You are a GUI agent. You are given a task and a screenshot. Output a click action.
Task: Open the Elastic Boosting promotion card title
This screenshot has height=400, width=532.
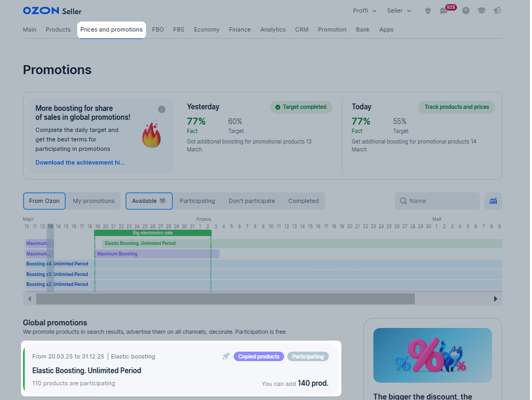87,371
